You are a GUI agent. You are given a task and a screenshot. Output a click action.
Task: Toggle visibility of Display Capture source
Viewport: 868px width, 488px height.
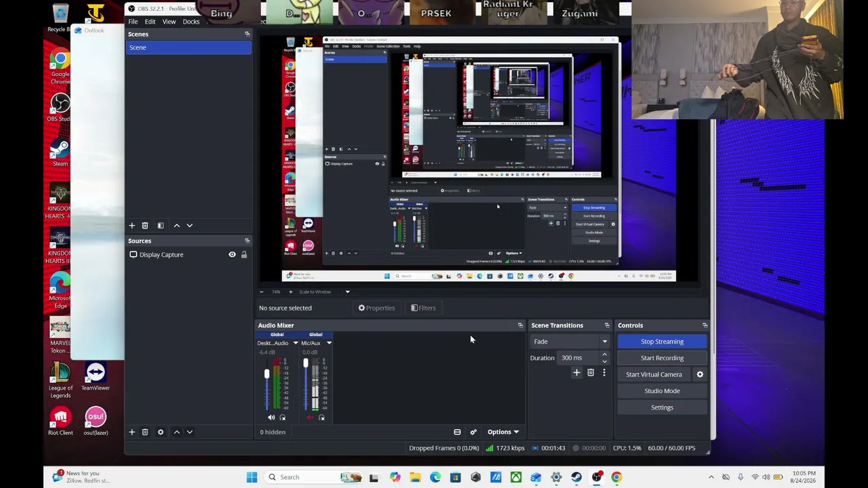[232, 255]
